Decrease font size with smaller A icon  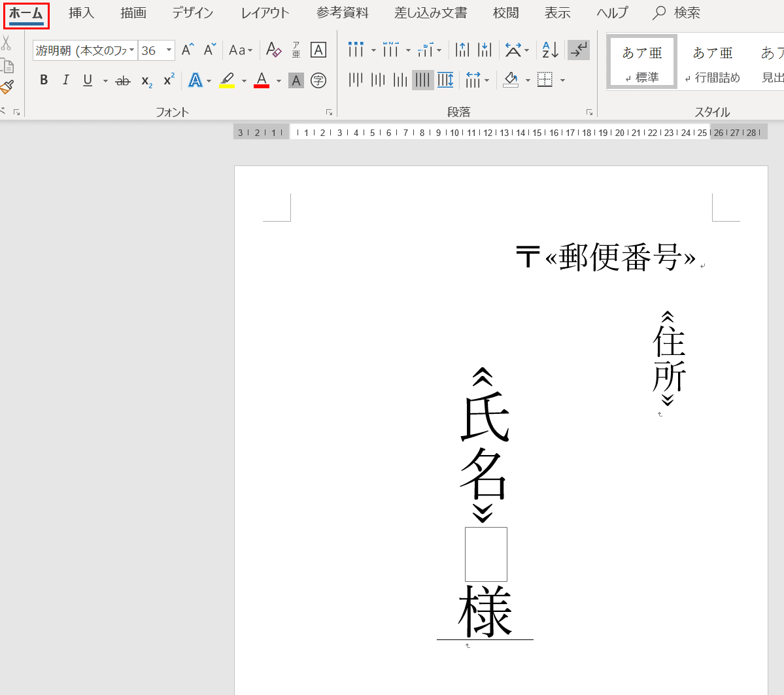click(209, 50)
